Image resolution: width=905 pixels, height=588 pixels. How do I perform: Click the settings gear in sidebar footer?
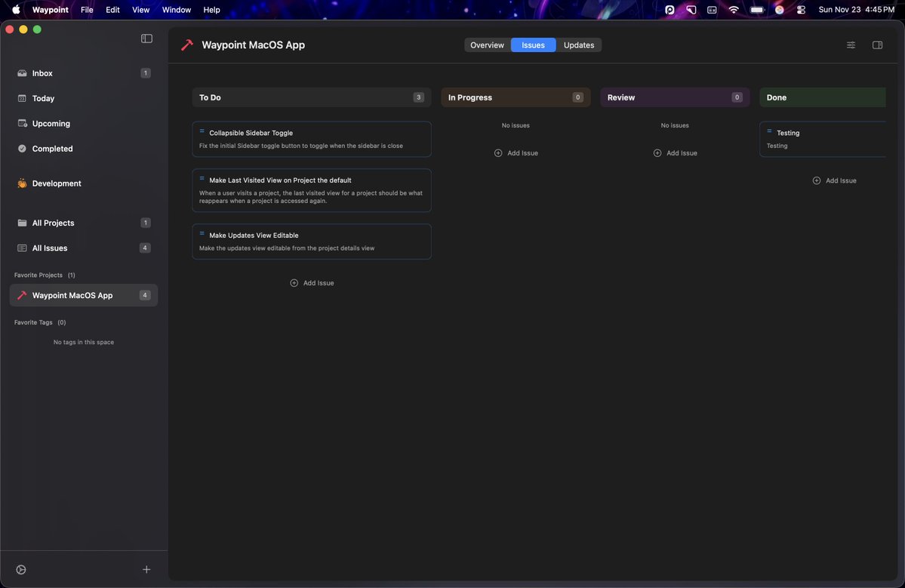(20, 569)
